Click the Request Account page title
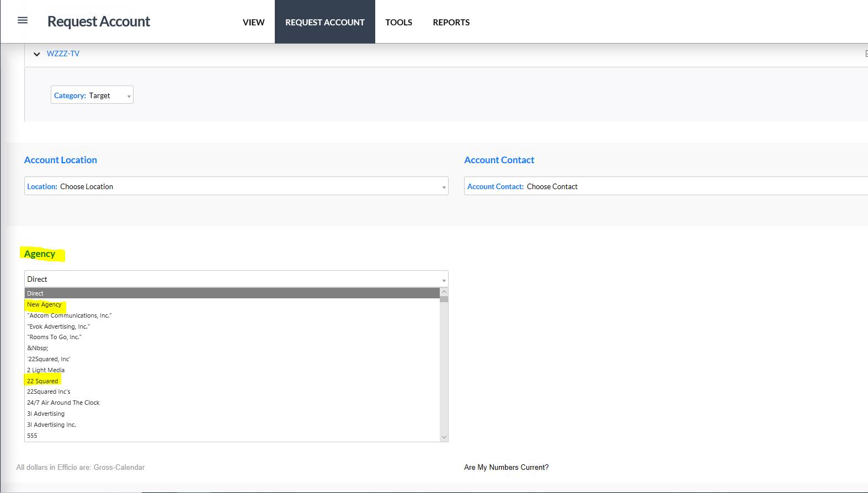The width and height of the screenshot is (868, 493). [x=99, y=22]
